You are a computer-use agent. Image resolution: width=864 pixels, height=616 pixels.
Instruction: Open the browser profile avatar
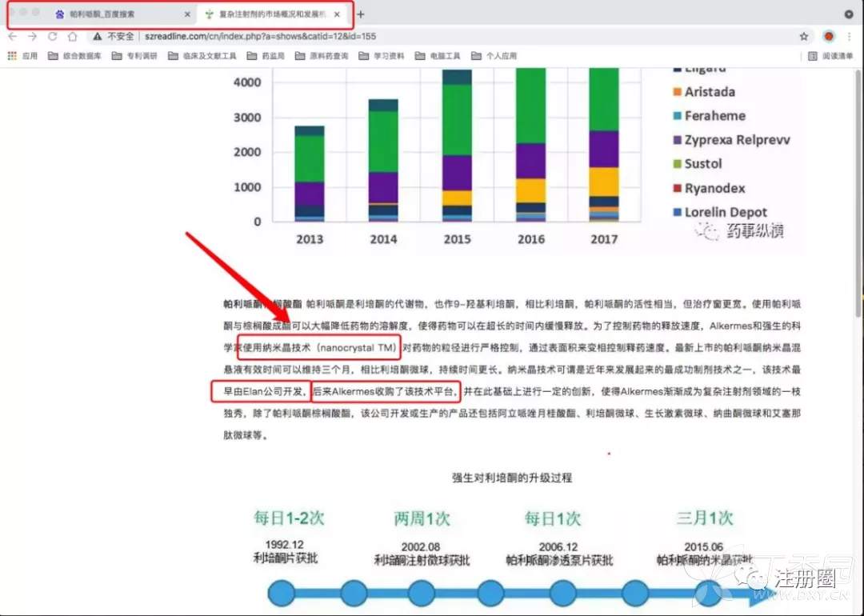(829, 36)
